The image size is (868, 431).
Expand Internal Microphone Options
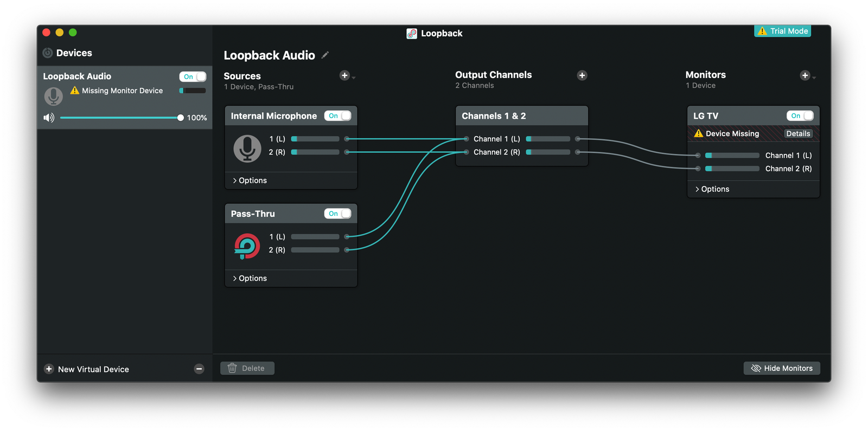coord(250,181)
